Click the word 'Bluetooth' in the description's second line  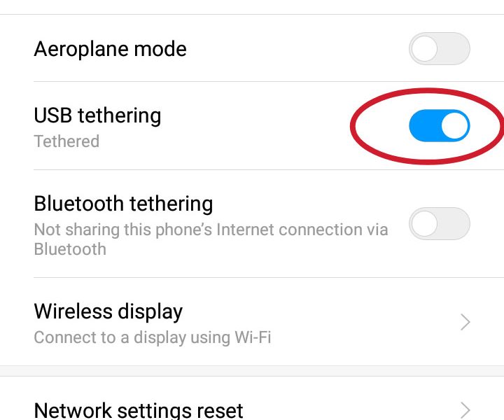point(70,249)
